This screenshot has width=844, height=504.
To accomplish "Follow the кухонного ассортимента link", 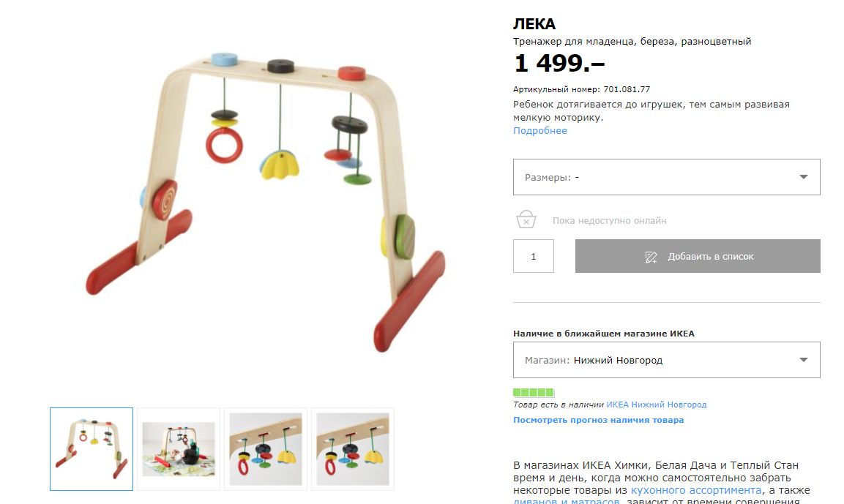I will (696, 490).
